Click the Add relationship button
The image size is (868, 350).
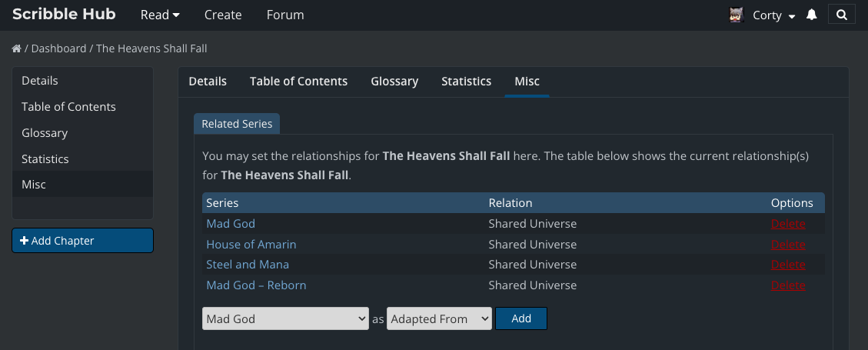(520, 318)
